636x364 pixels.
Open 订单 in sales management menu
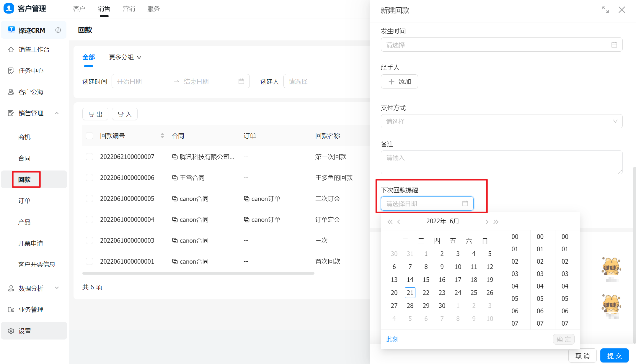(x=25, y=201)
